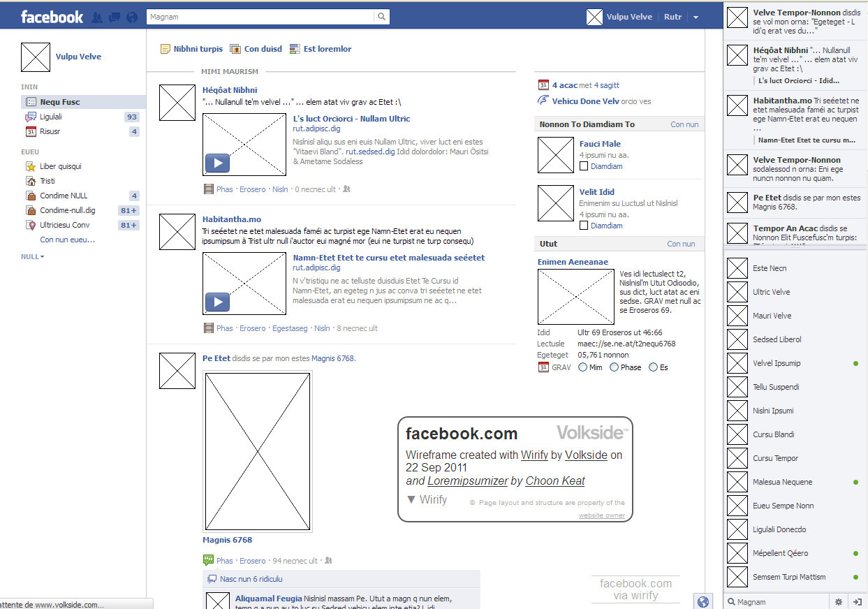
Task: Click Nibhni turpis status icon
Action: pyautogui.click(x=165, y=49)
